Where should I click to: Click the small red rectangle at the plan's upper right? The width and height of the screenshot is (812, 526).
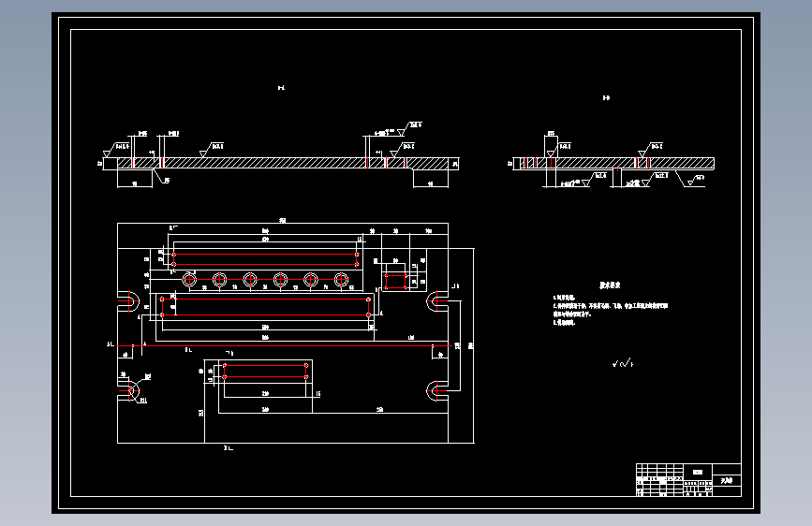coord(395,282)
